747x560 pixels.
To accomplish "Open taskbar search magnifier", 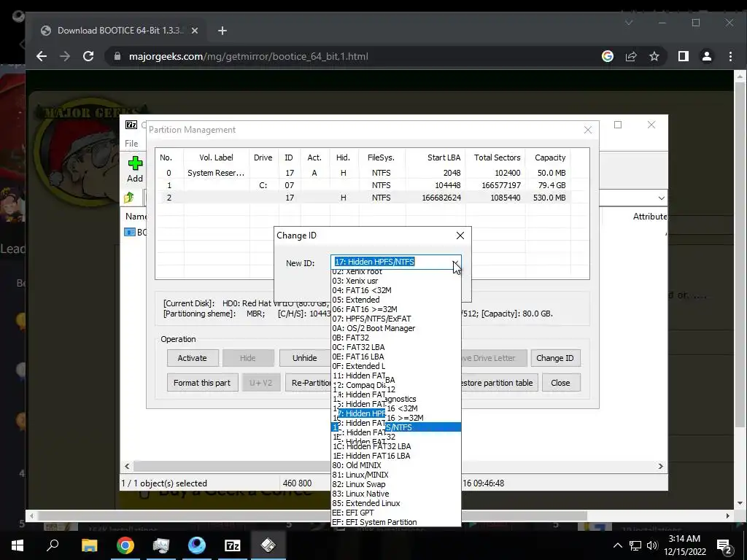I will (x=53, y=545).
